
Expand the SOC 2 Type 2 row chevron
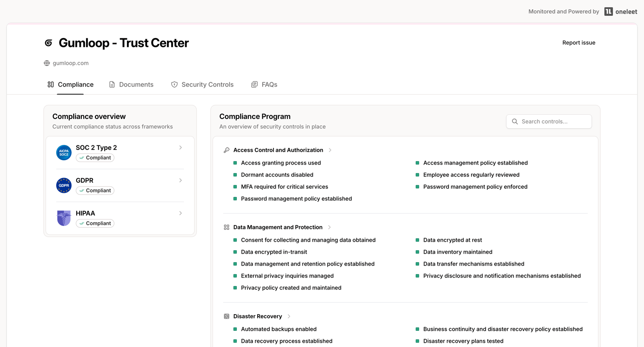(x=181, y=147)
